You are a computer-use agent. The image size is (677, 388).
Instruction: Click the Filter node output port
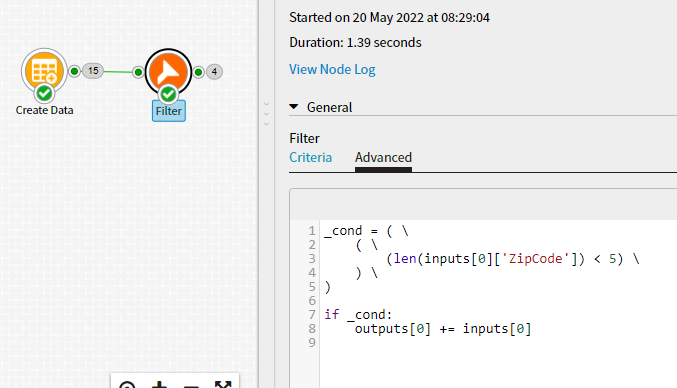tap(198, 72)
